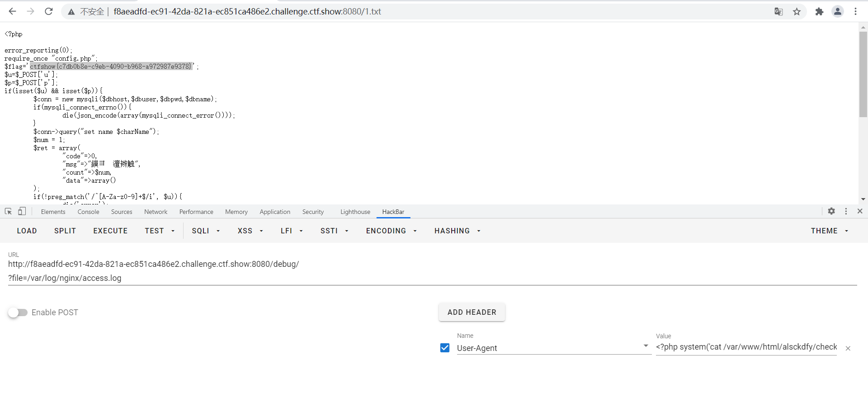Go forward in browser history
The height and width of the screenshot is (398, 868).
coord(30,11)
